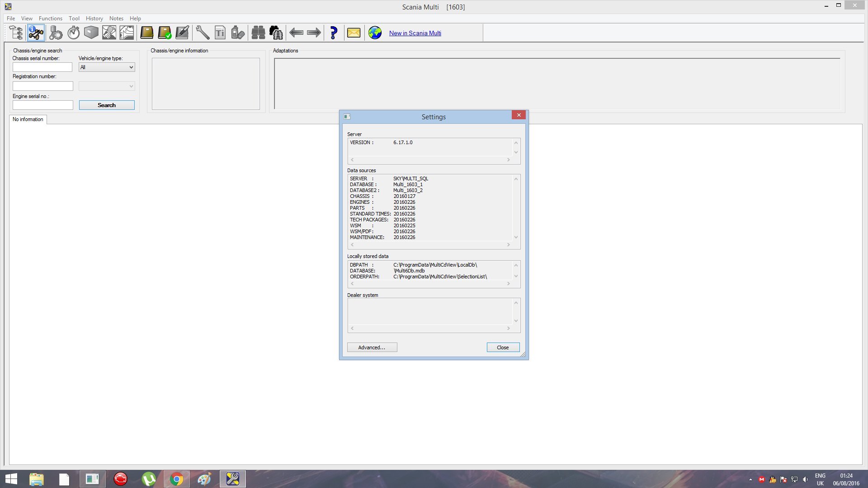Click the oil bottle maintenance icon
This screenshot has width=868, height=488.
click(x=238, y=33)
